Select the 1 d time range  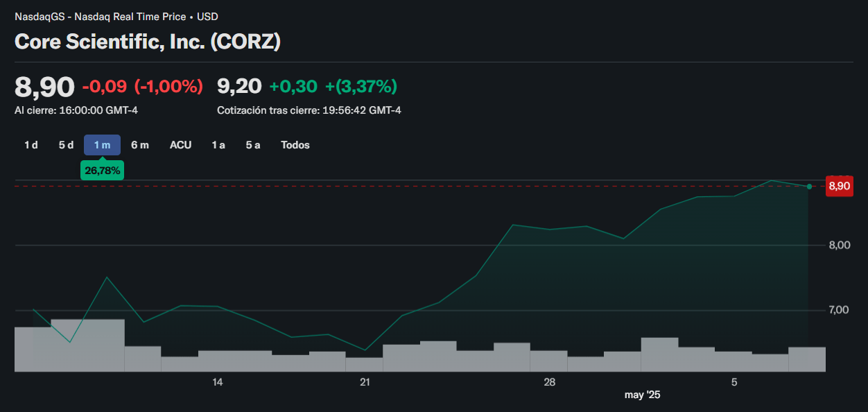pos(31,145)
